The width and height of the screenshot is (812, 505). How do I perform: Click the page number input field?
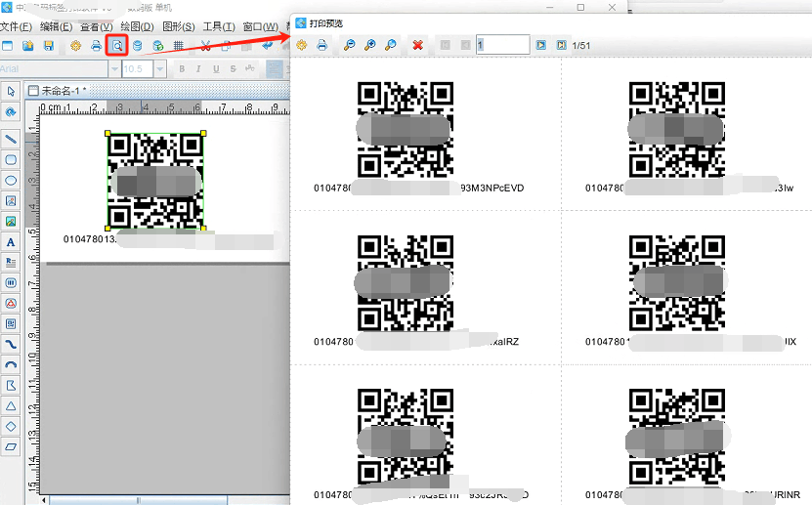click(503, 45)
